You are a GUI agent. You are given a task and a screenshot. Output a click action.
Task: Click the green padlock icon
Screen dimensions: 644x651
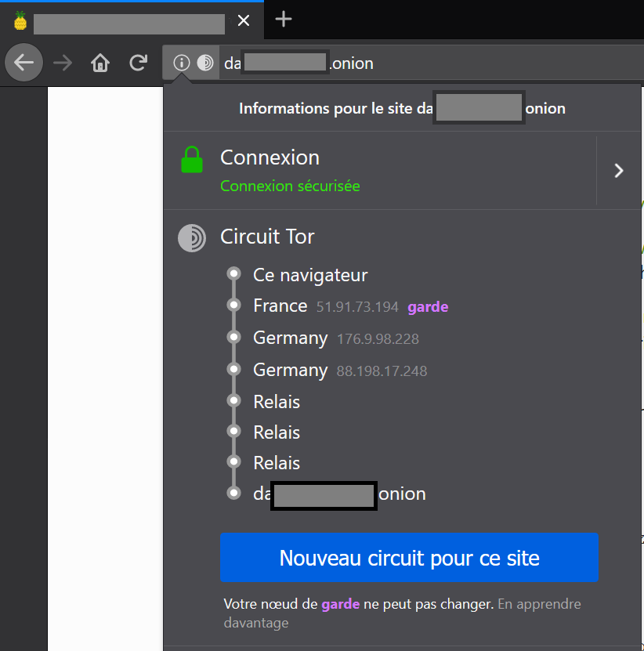click(x=192, y=160)
